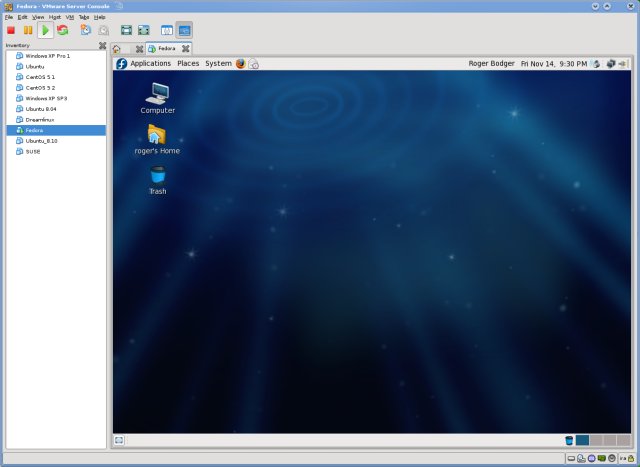Open the Computer desktop icon
Image resolution: width=640 pixels, height=467 pixels.
click(158, 98)
